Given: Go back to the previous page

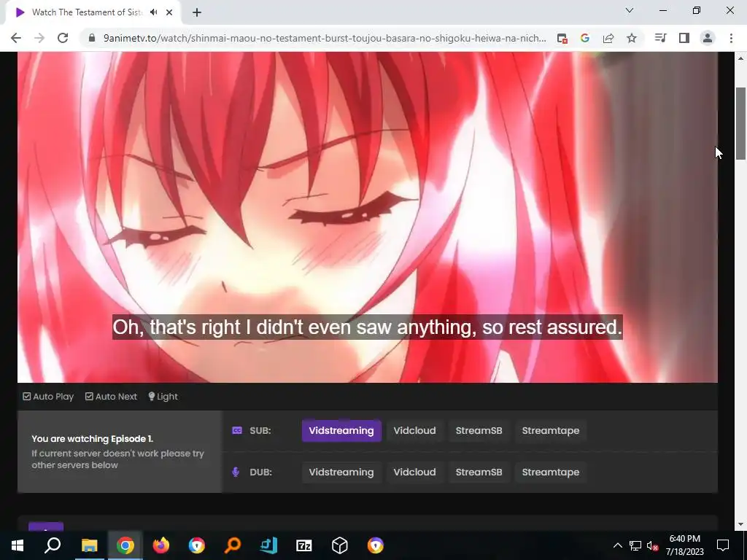Looking at the screenshot, I should [x=16, y=38].
